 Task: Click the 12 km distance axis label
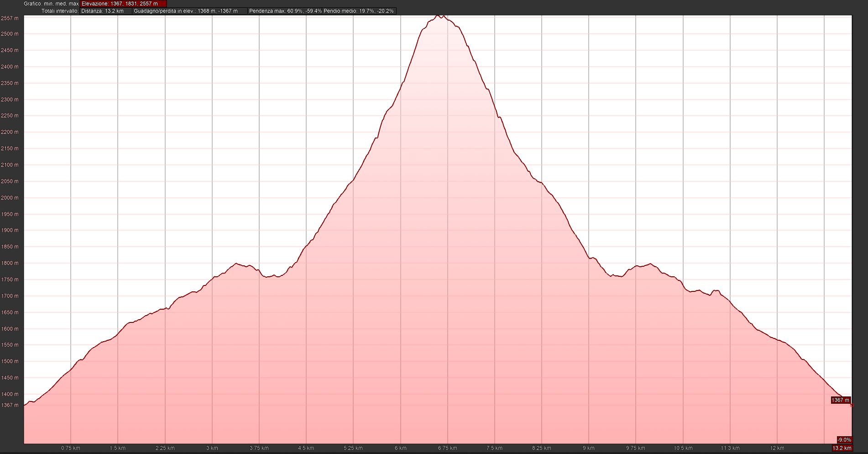pyautogui.click(x=777, y=448)
